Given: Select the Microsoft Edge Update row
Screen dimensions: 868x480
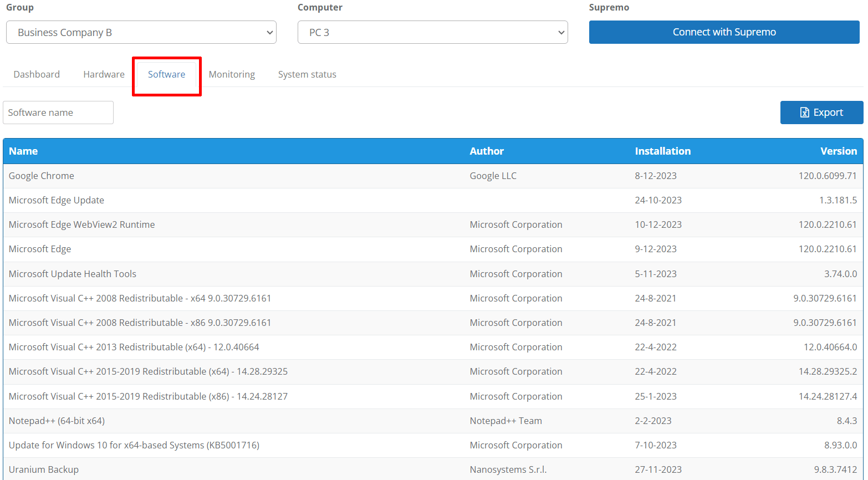Looking at the screenshot, I should pyautogui.click(x=57, y=200).
